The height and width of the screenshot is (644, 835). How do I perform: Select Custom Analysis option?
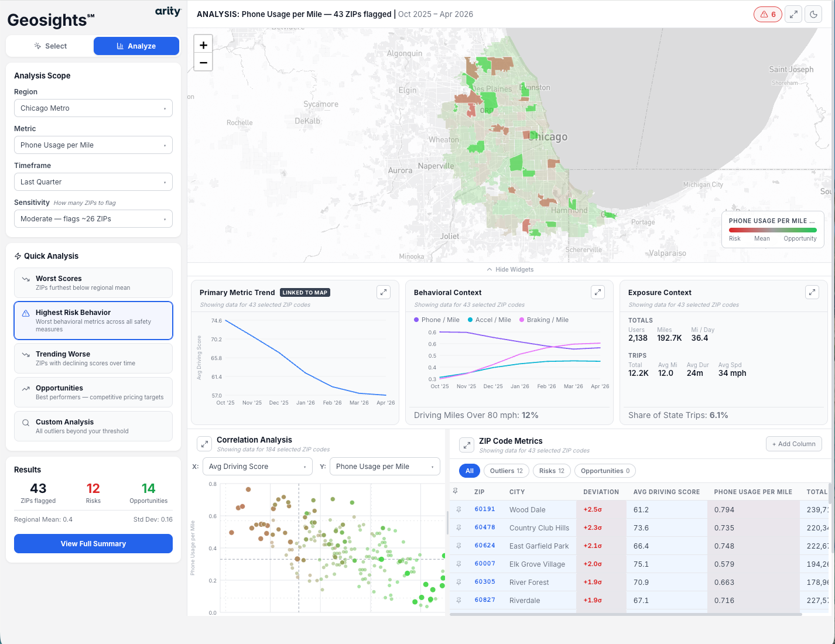(x=93, y=426)
